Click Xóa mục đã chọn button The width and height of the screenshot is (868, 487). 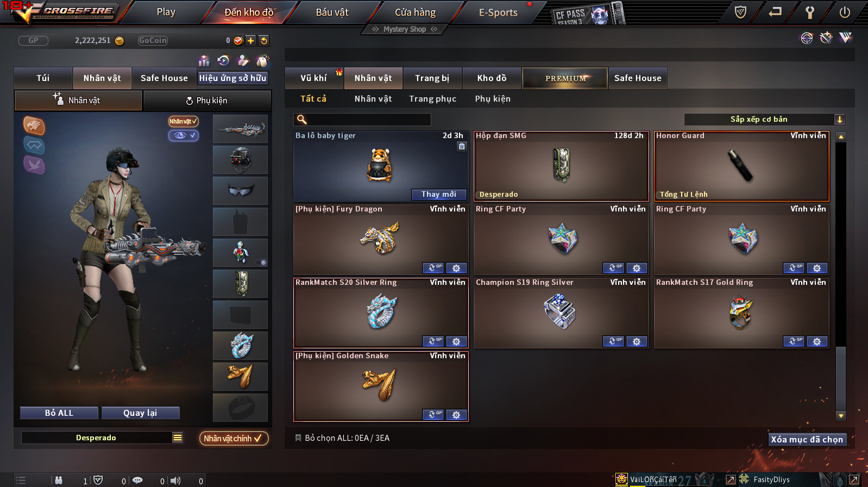pyautogui.click(x=807, y=439)
